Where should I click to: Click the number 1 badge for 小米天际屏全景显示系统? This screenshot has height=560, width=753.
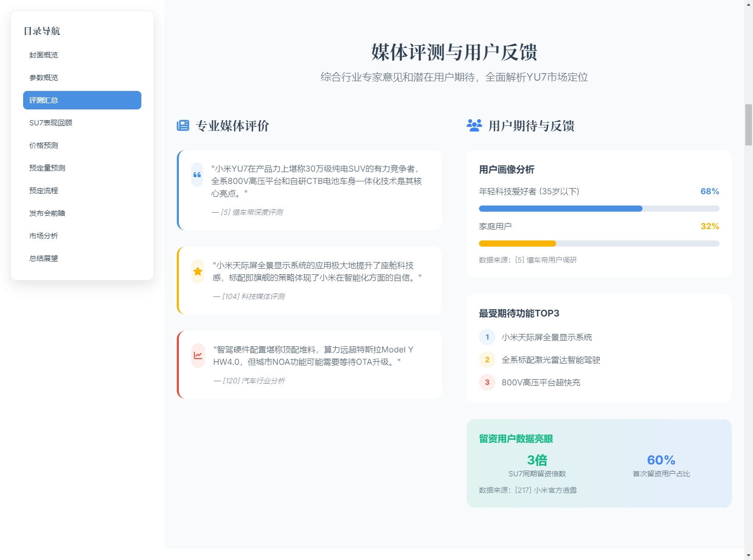[487, 337]
